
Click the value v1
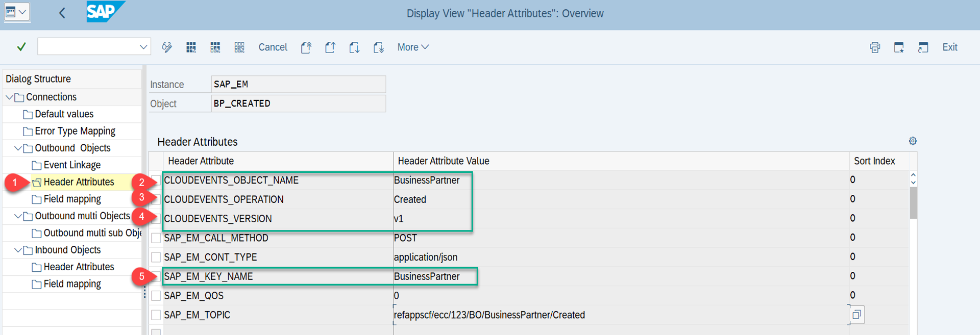pyautogui.click(x=399, y=219)
